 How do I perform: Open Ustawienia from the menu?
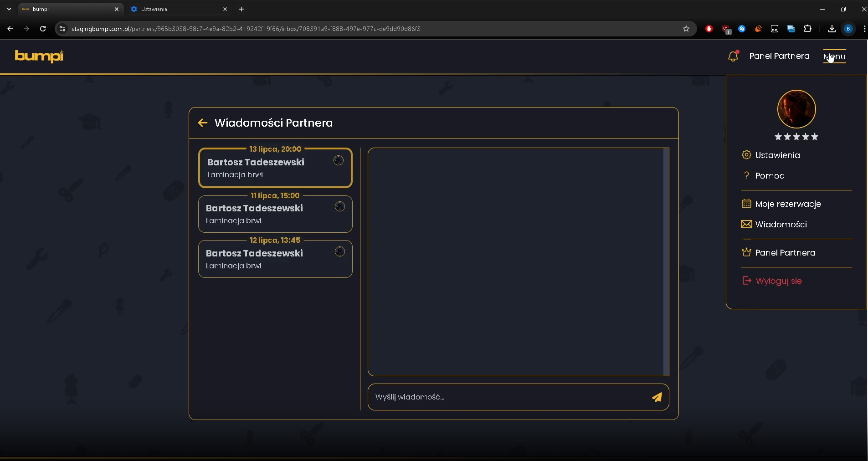pyautogui.click(x=777, y=155)
